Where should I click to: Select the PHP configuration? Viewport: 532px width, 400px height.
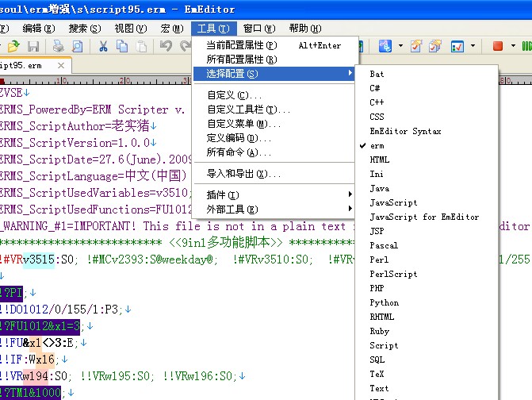[x=427, y=288]
